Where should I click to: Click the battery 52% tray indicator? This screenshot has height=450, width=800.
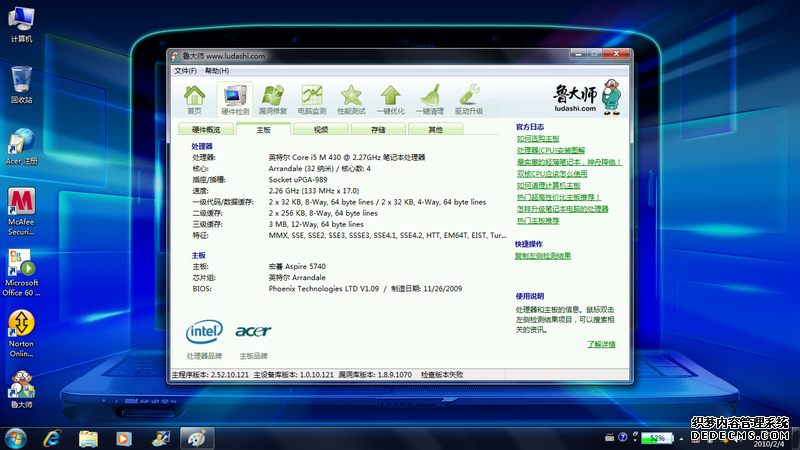click(x=657, y=438)
